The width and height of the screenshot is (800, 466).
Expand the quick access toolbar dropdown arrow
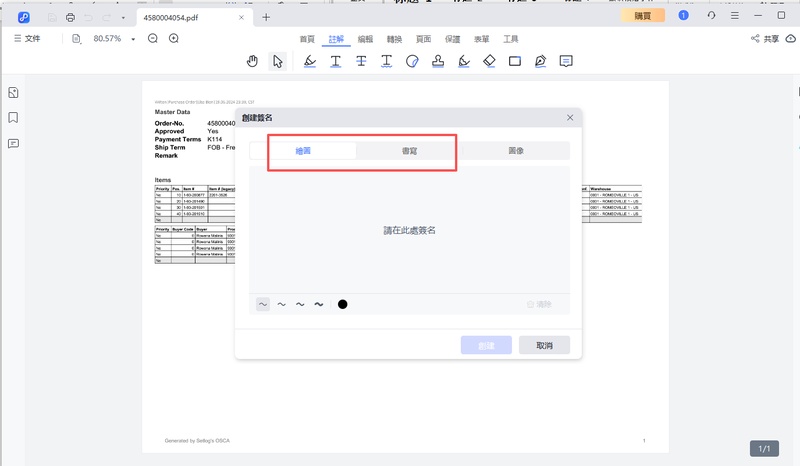coord(123,17)
